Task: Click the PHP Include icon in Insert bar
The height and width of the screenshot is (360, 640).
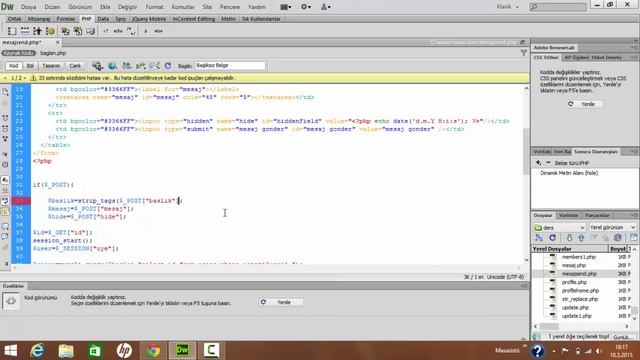Action: 65,31
